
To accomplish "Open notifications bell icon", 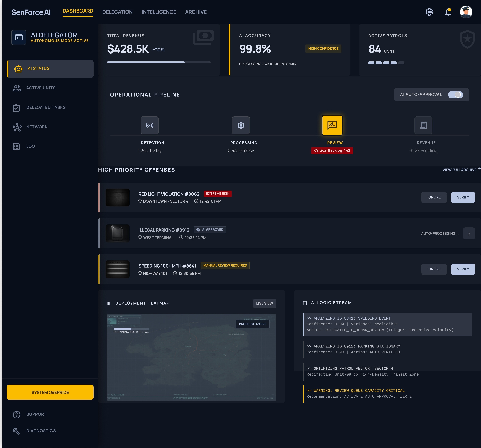I will tap(448, 12).
